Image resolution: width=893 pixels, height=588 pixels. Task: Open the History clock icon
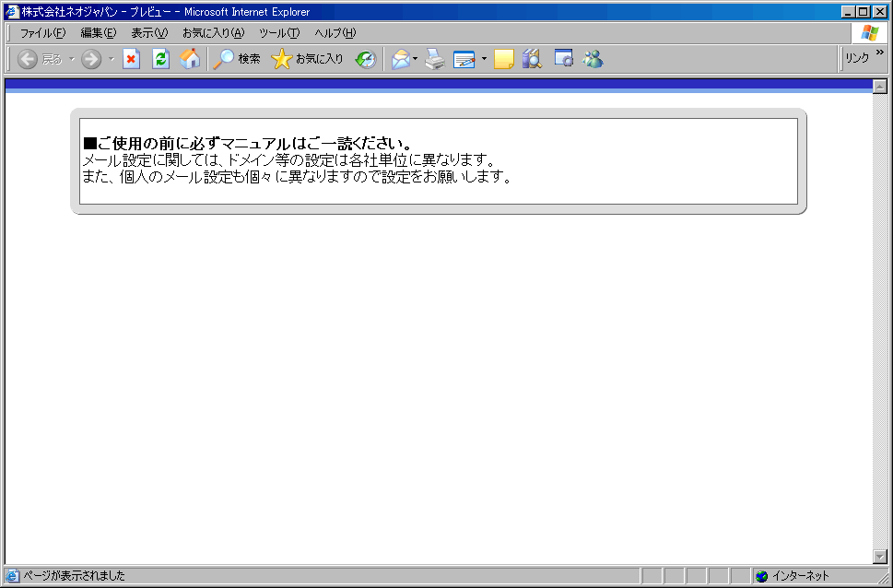pyautogui.click(x=366, y=59)
